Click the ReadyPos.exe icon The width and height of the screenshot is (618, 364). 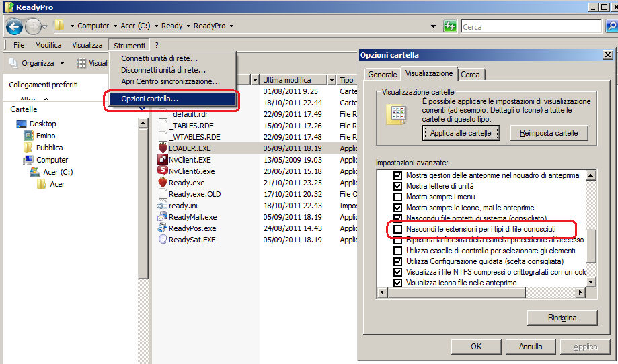click(x=162, y=228)
